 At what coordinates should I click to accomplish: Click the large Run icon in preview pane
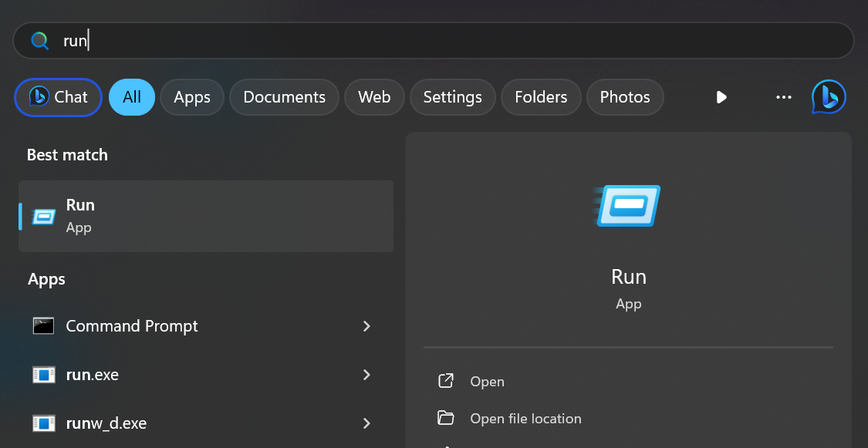627,206
